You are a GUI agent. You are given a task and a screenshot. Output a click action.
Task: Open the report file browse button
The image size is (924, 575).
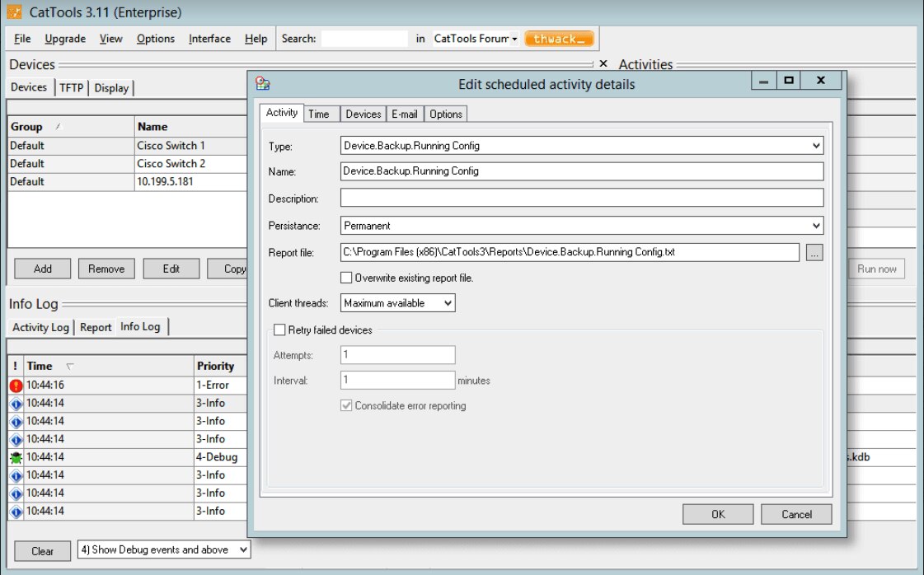(814, 252)
